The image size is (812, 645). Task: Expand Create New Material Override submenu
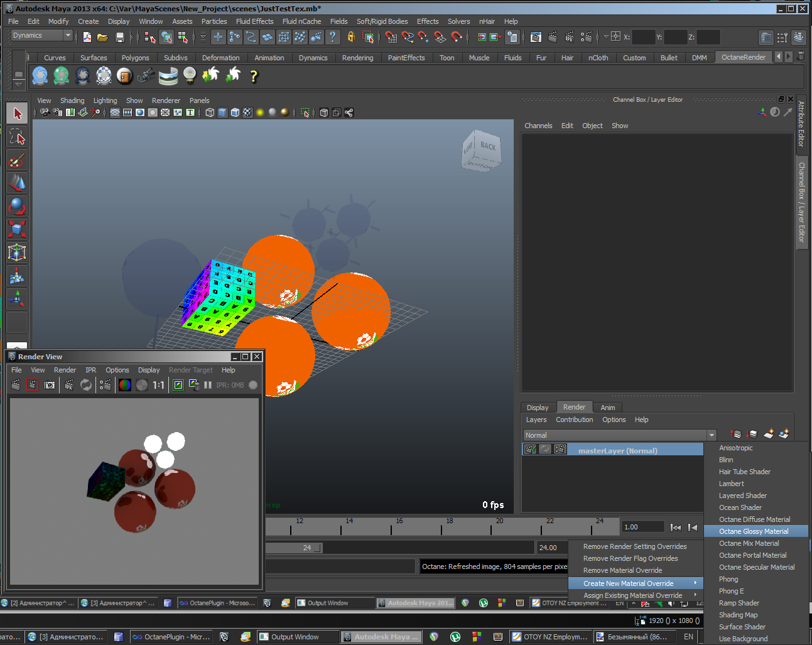[636, 583]
